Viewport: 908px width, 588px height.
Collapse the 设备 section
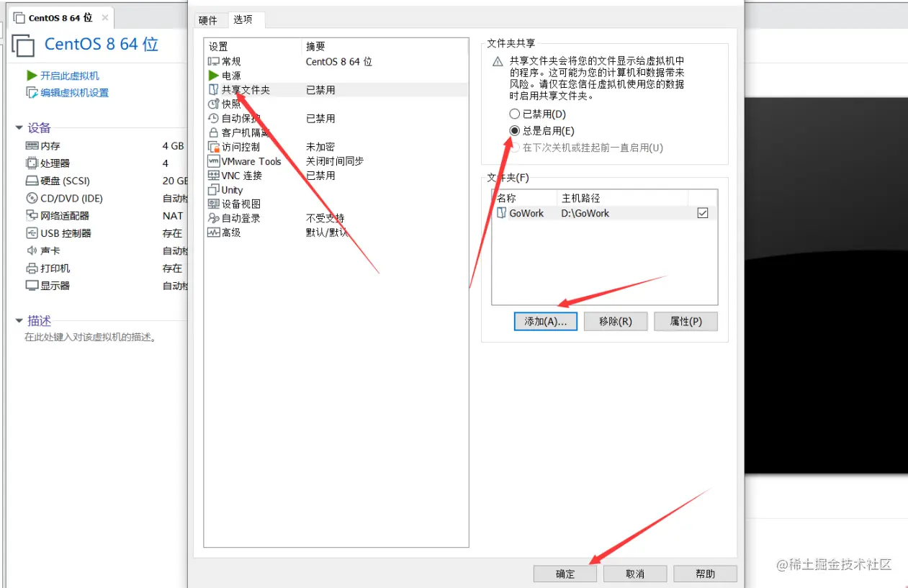(19, 128)
